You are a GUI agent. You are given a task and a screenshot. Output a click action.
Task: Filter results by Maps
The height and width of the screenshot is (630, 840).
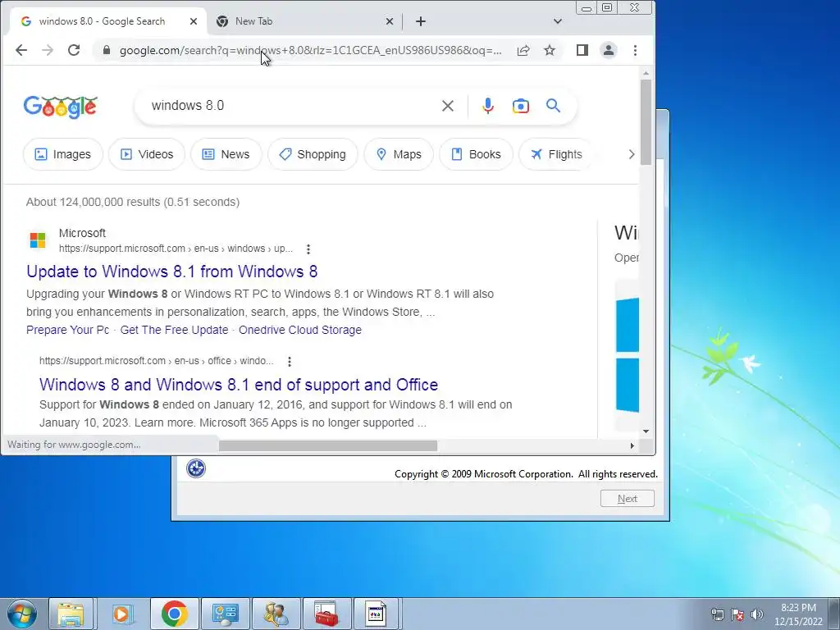[399, 154]
